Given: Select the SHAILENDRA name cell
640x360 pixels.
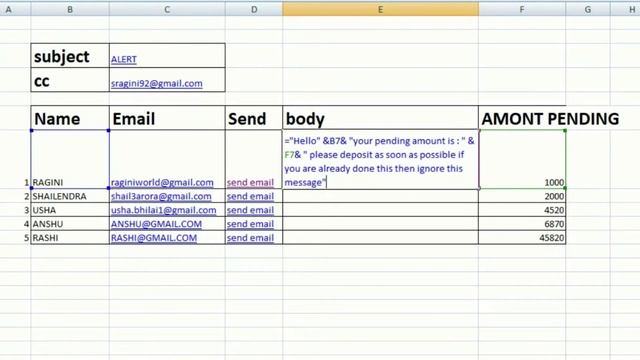Looking at the screenshot, I should click(x=70, y=196).
